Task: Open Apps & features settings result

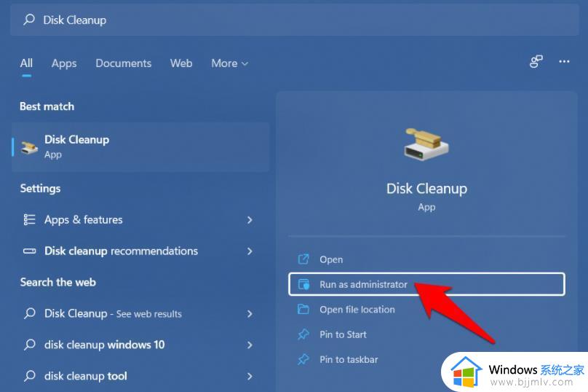Action: coord(140,219)
